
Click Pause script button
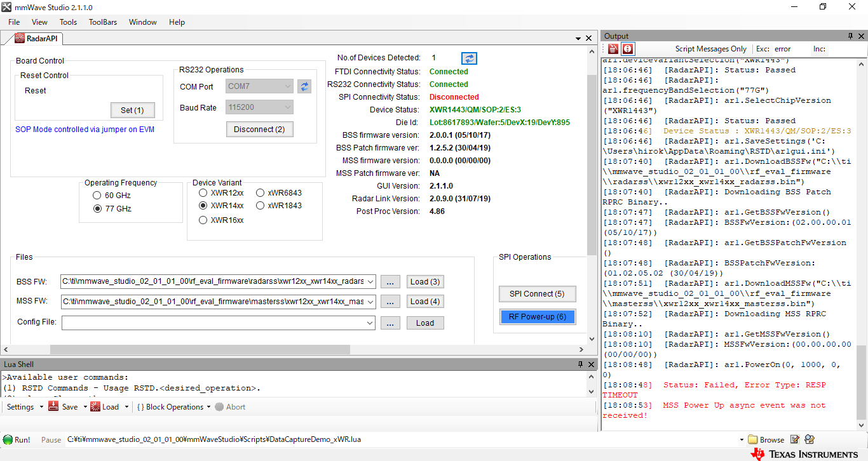pyautogui.click(x=51, y=439)
